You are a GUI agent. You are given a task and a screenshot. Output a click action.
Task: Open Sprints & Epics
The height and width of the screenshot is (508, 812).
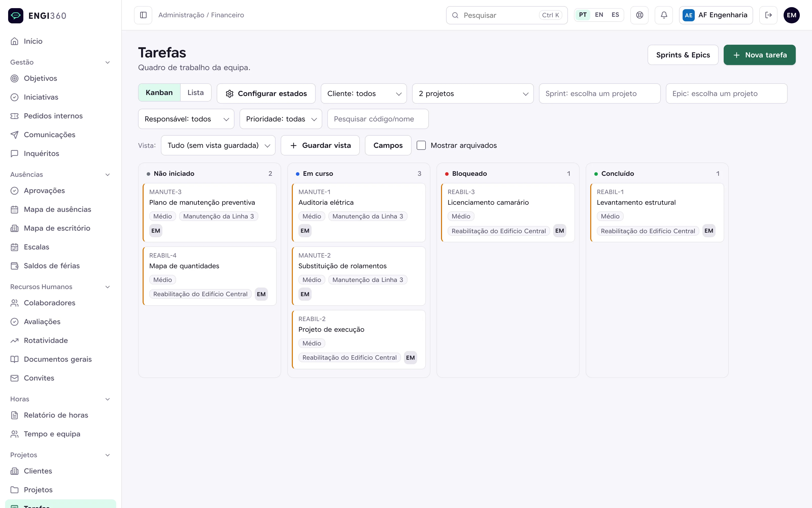(683, 55)
